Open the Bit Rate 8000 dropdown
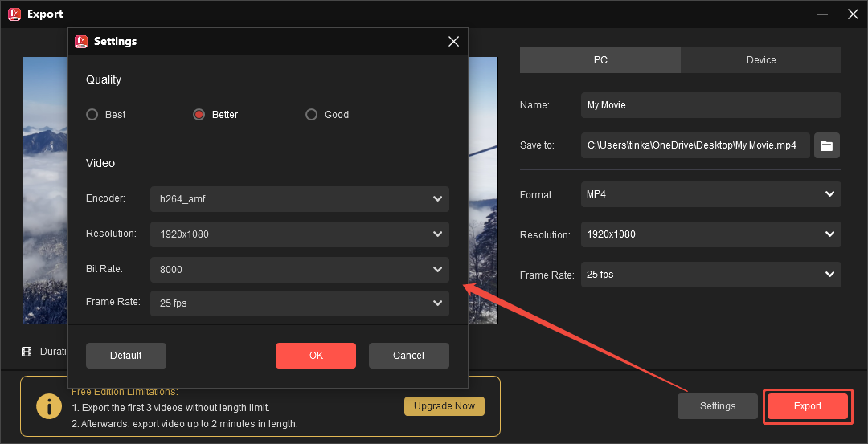 [x=300, y=269]
